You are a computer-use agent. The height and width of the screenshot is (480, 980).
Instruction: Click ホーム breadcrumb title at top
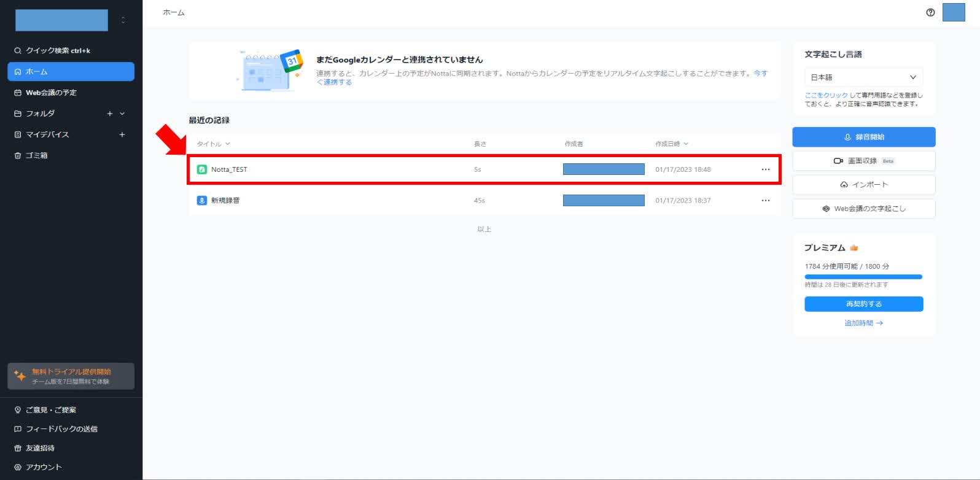coord(173,12)
